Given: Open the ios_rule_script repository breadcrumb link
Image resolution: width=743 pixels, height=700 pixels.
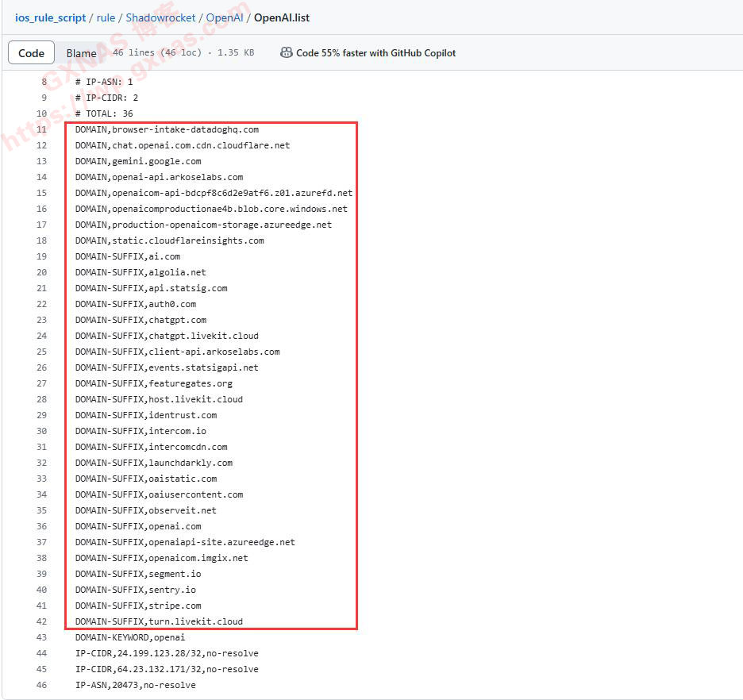Looking at the screenshot, I should [x=51, y=17].
